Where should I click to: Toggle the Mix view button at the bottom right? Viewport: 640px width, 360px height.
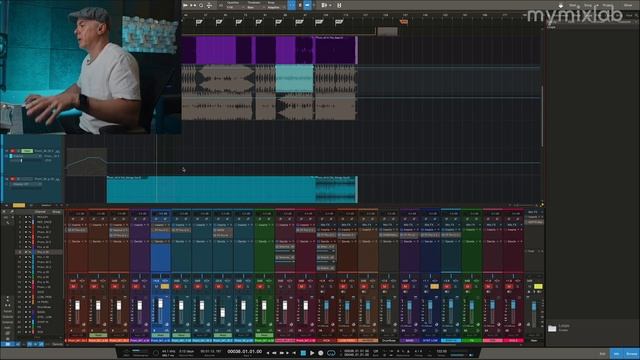tap(616, 353)
